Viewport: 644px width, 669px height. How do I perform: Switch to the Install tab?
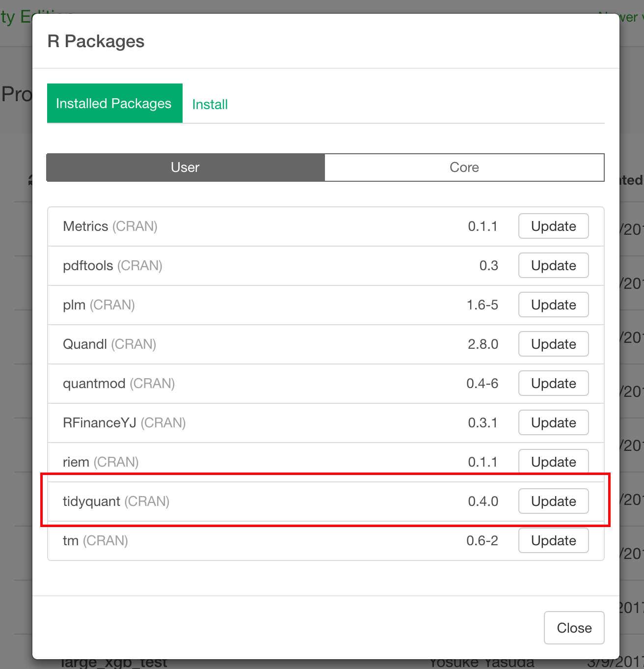[x=210, y=104]
